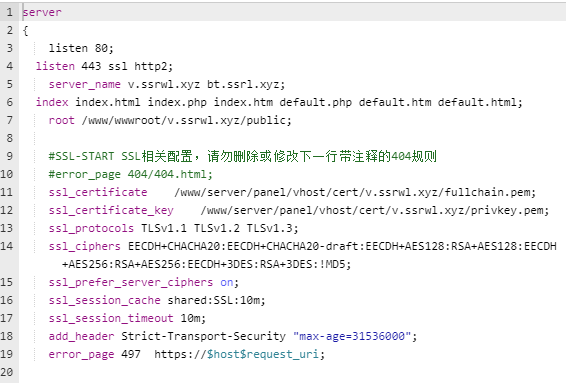Viewport: 566px width, 383px height.
Task: Click 'index.php' in the index line
Action: coord(177,102)
